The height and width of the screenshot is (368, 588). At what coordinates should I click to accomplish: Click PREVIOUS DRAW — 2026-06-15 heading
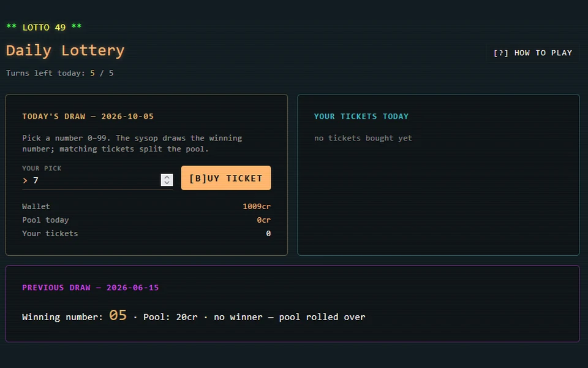point(91,288)
